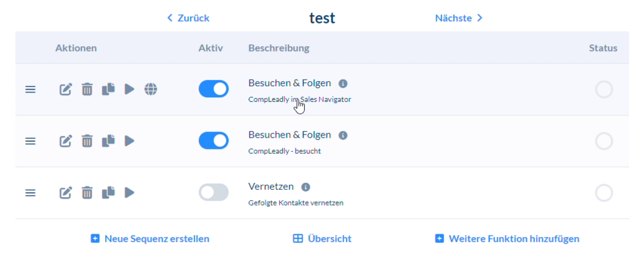Turn off CompLeadly - besucht toggle
Image resolution: width=644 pixels, height=264 pixels.
click(x=213, y=141)
